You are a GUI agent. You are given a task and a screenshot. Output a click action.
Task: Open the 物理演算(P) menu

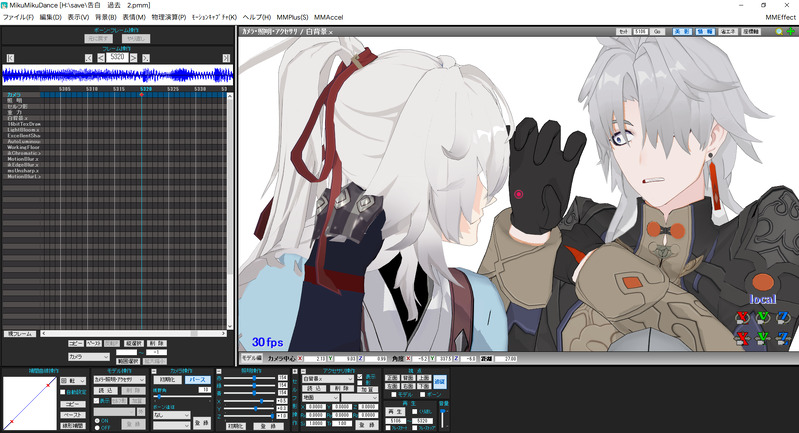169,17
